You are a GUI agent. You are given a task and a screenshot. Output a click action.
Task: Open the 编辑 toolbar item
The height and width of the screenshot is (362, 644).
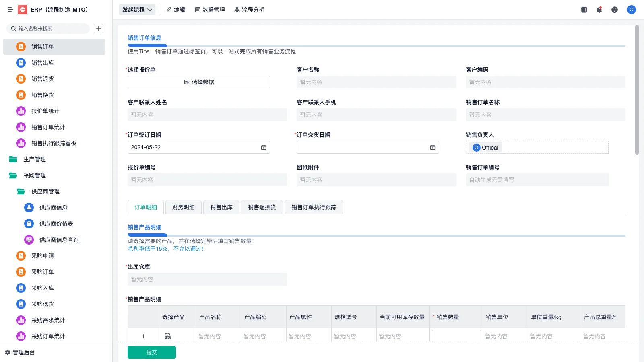point(176,10)
